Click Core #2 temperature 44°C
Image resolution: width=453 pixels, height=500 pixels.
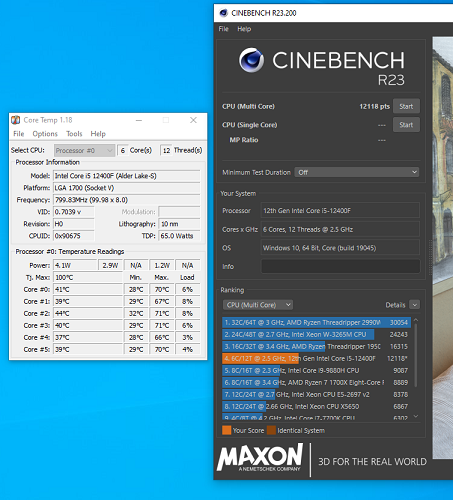[x=88, y=313]
